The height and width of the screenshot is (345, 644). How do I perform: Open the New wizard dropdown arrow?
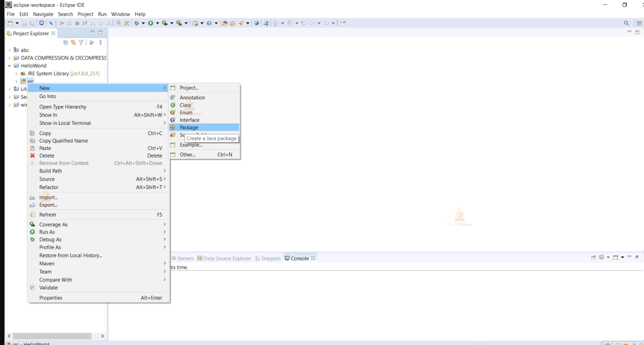17,23
